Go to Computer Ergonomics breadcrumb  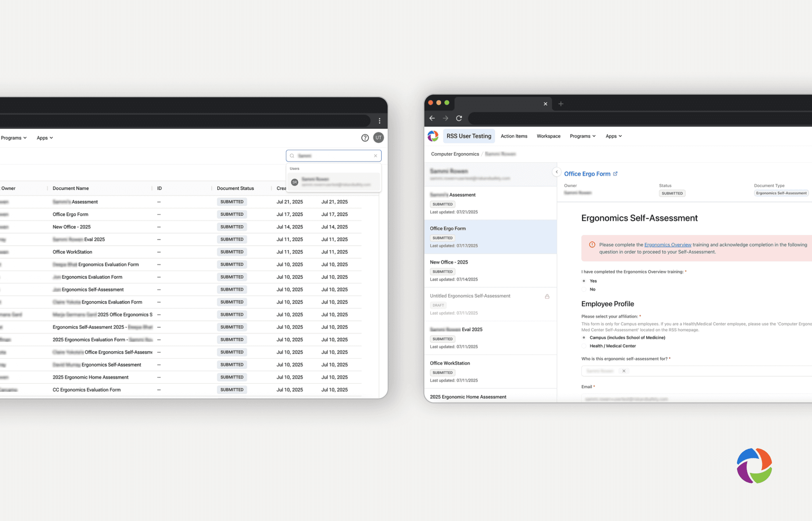[x=455, y=154]
